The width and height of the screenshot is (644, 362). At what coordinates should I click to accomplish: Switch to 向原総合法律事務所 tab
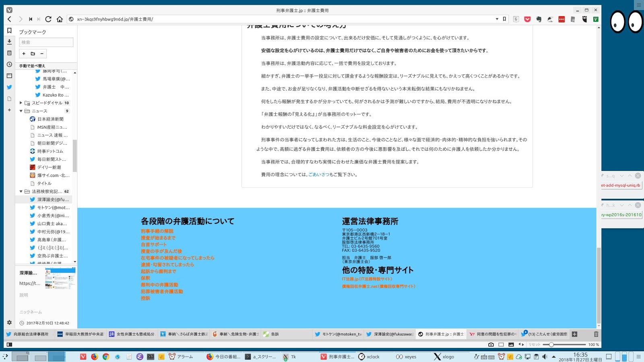[x=28, y=334]
